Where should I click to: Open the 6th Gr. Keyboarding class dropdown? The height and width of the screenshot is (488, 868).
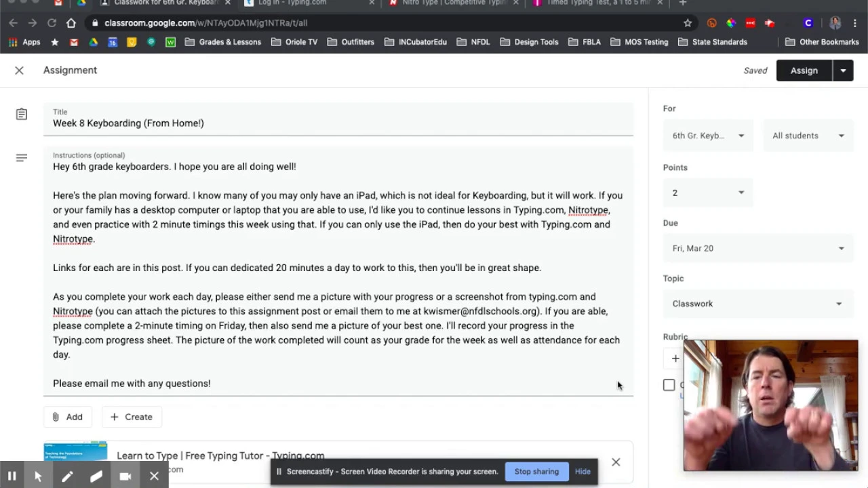coord(708,136)
